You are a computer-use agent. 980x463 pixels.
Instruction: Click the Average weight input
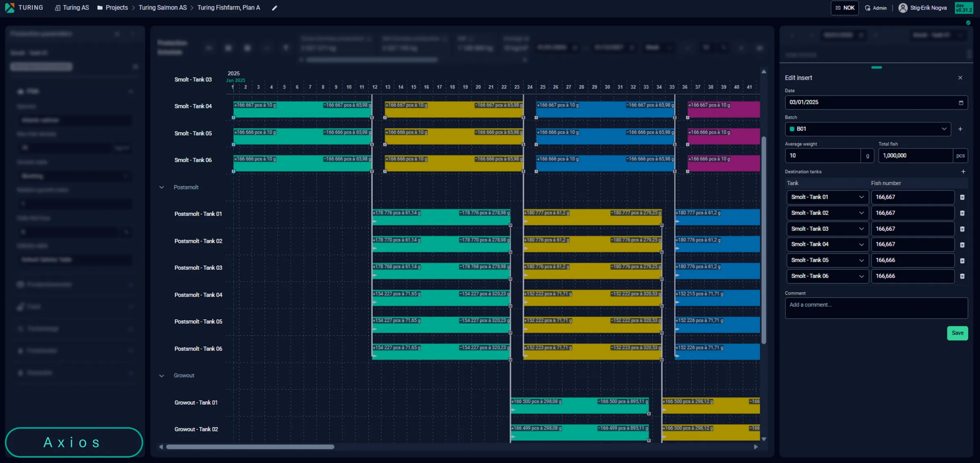tap(822, 156)
